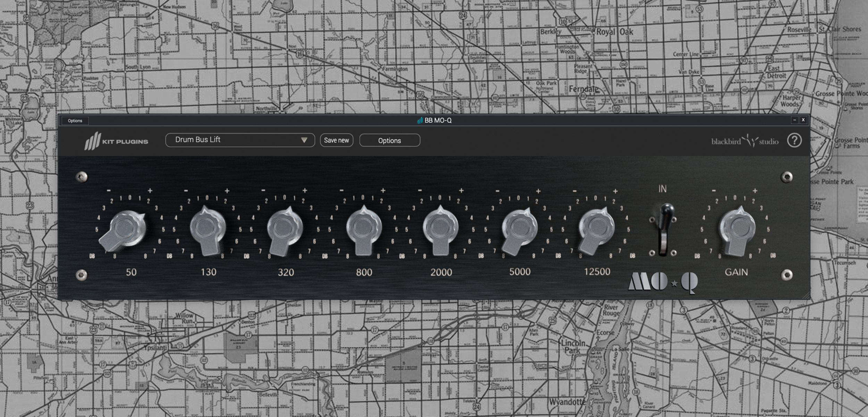Click the 50 Hz band knob
This screenshot has height=417, width=868.
tap(126, 228)
